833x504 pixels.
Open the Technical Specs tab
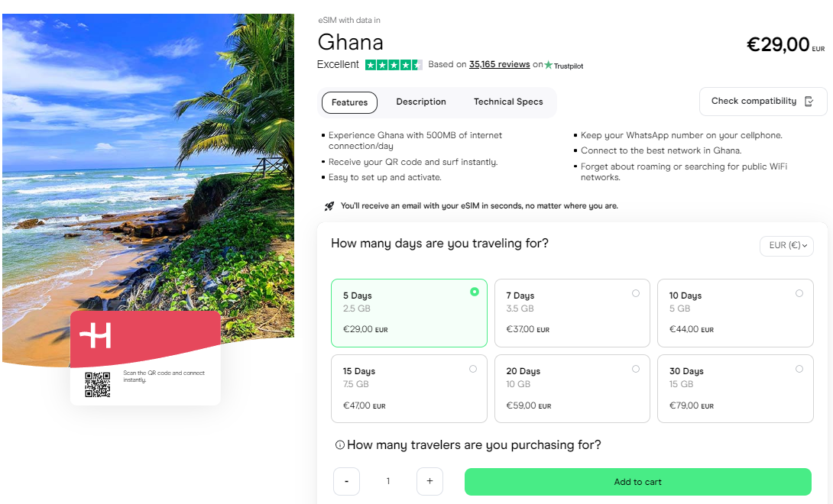(x=508, y=102)
